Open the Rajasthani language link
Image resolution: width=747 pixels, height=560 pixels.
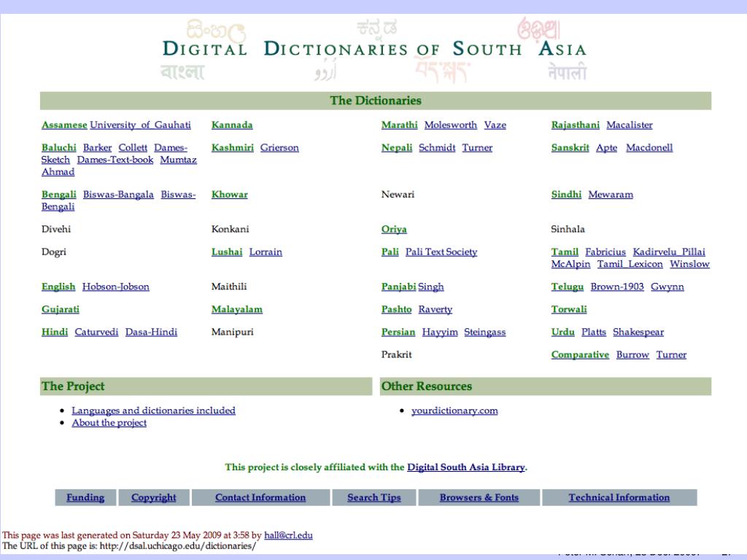(576, 125)
